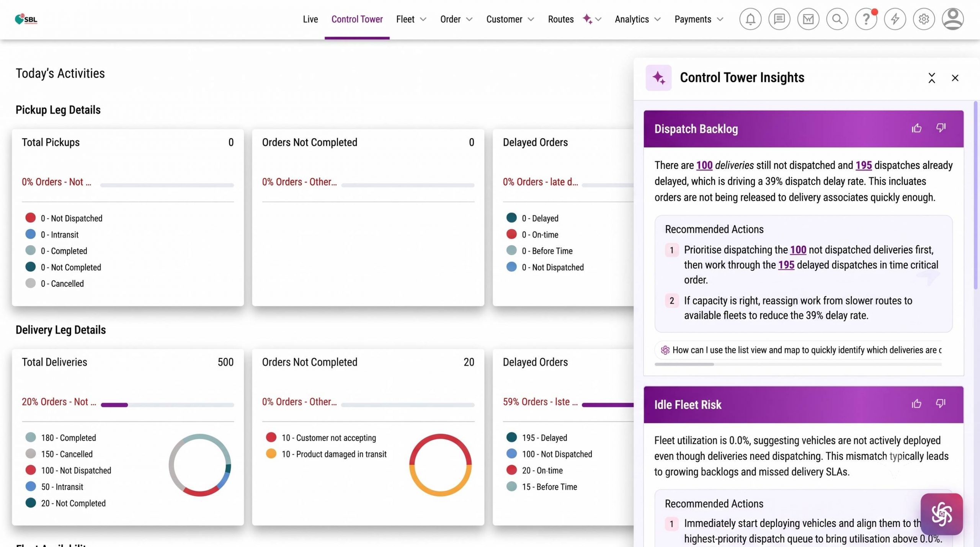The width and height of the screenshot is (980, 547).
Task: Open the help question mark icon
Action: (866, 19)
